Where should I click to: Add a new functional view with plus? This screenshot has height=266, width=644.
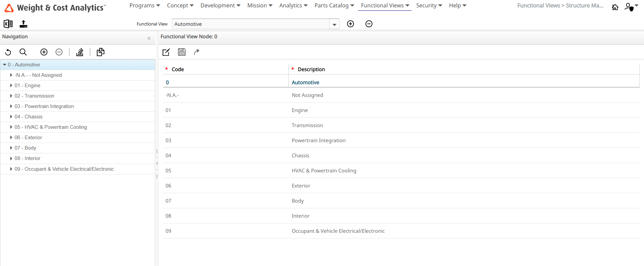point(351,24)
